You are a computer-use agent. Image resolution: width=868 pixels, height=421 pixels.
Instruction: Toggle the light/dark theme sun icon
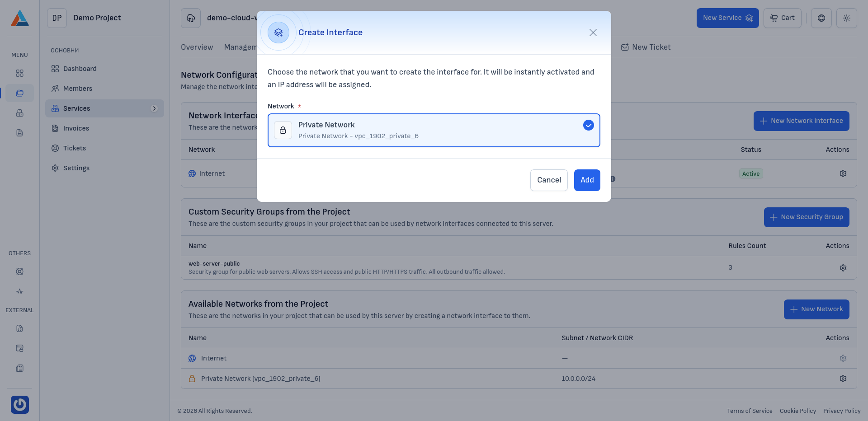[x=846, y=18]
